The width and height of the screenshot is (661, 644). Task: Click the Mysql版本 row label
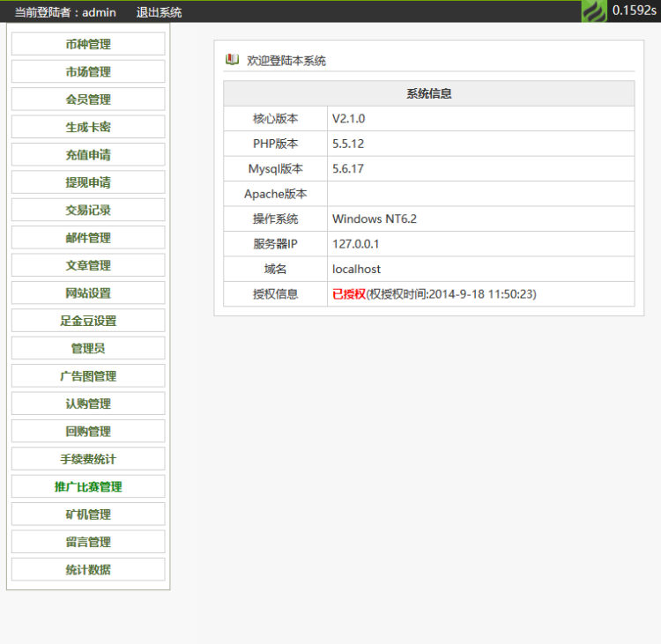(x=275, y=169)
